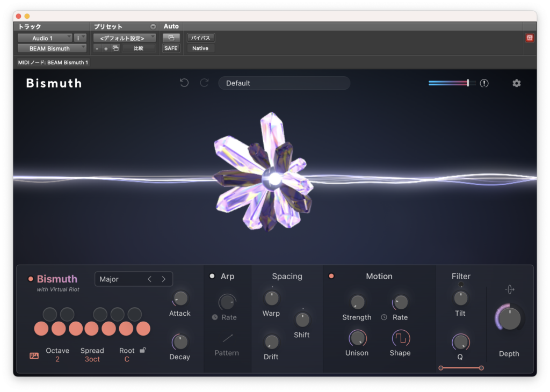Toggle the last dark upper note

tap(135, 314)
